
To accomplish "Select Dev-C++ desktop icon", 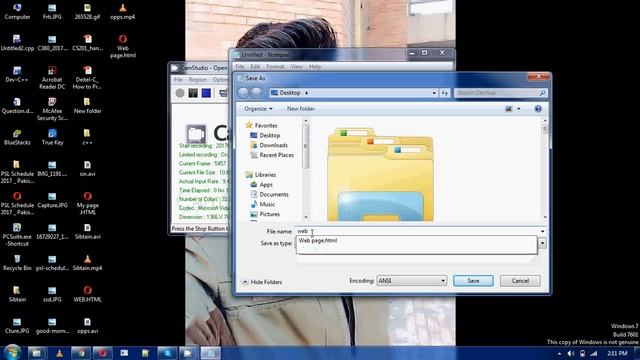I will (17, 74).
